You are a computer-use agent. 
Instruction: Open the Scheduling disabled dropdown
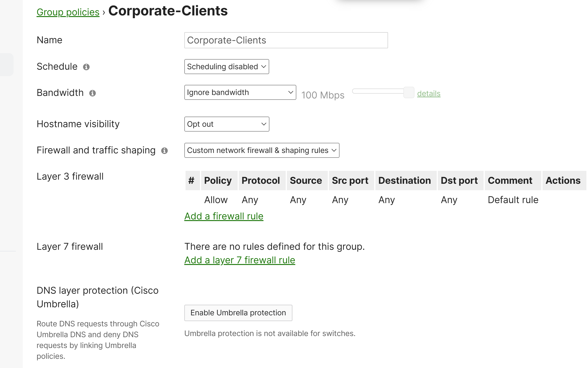point(227,66)
